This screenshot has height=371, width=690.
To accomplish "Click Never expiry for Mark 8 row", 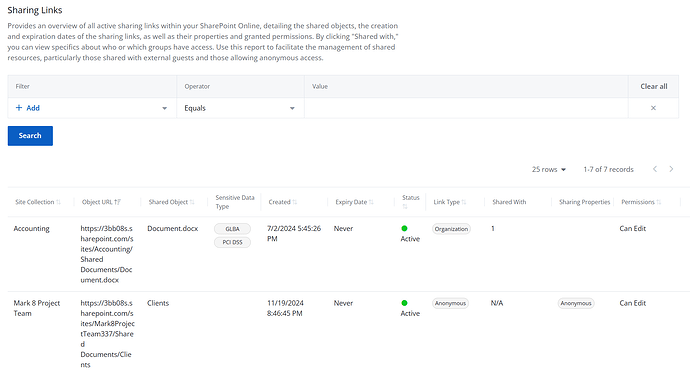I will coord(343,303).
